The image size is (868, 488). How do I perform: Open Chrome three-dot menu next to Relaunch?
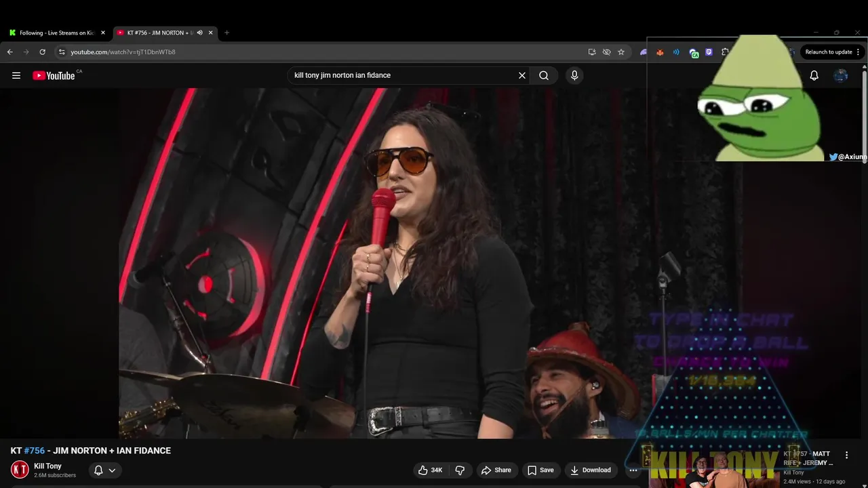pos(859,52)
